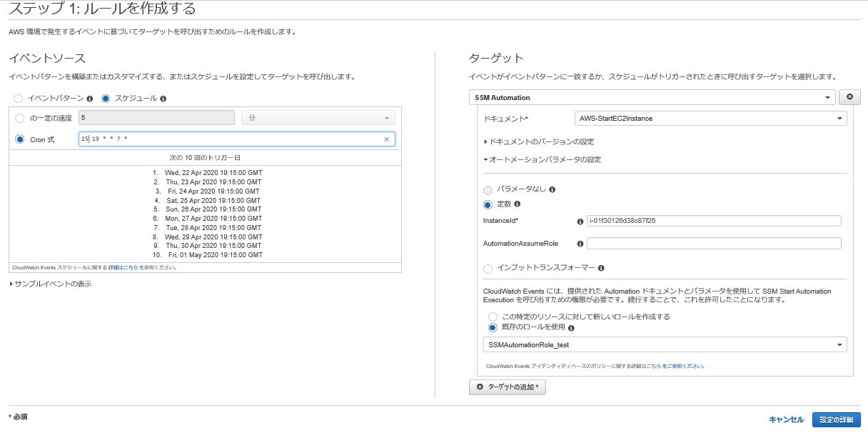Select この特定のリソースに対して新しいロールを作成する
The height and width of the screenshot is (433, 868).
pos(493,318)
